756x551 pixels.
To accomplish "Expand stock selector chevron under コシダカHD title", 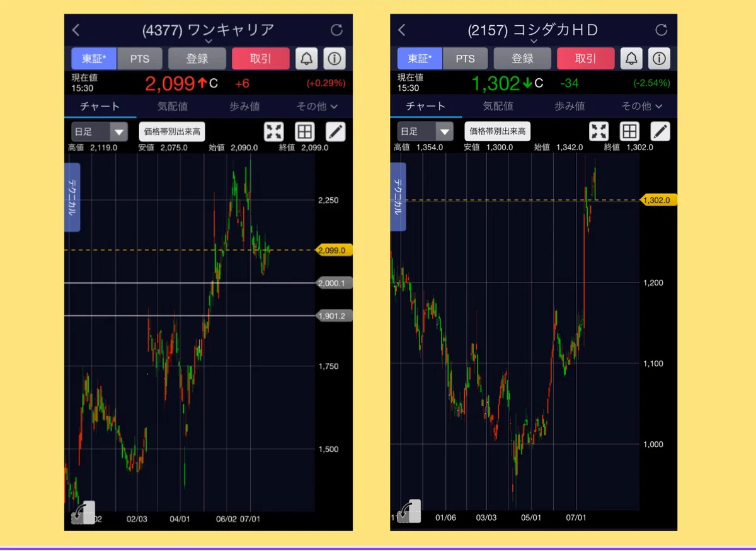I will coord(534,42).
